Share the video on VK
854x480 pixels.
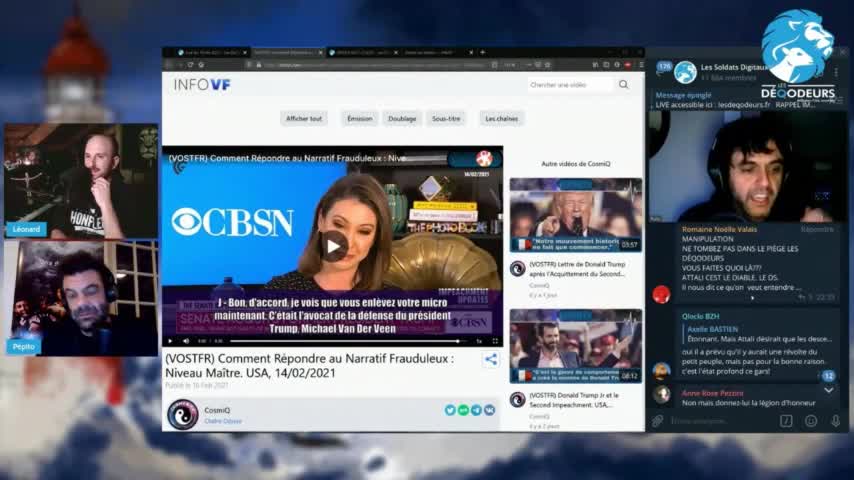(489, 410)
